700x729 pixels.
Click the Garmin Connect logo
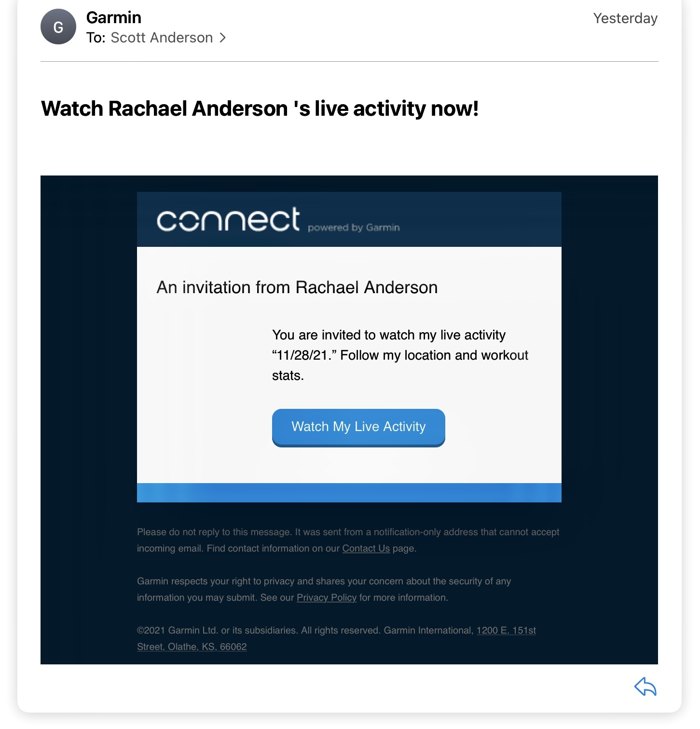pos(228,219)
